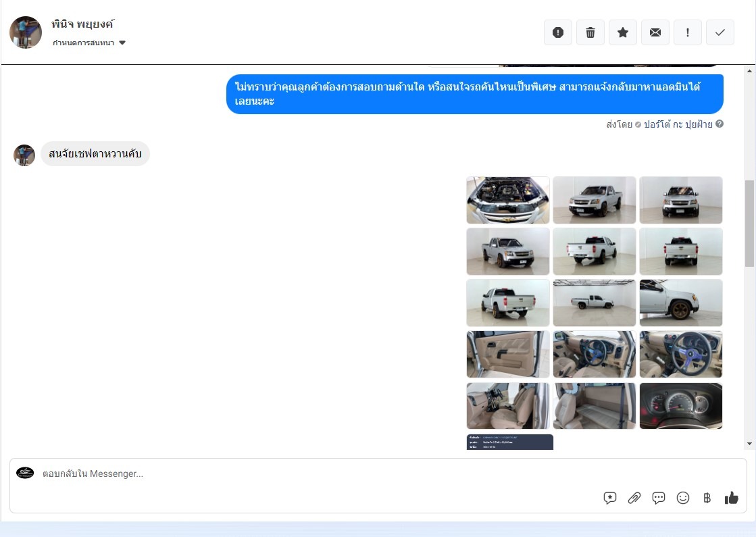The height and width of the screenshot is (537, 756).
Task: Open the beige door panel interior photo
Action: tap(507, 355)
